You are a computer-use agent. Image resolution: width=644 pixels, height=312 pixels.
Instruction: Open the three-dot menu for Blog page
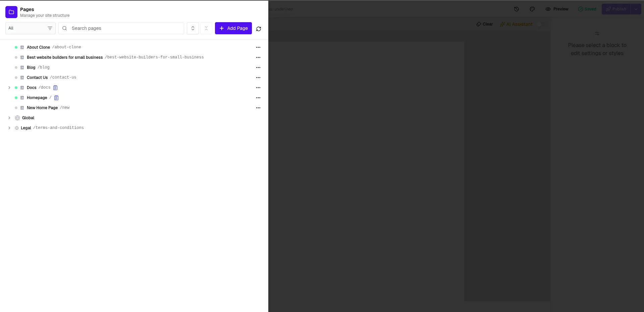tap(258, 68)
